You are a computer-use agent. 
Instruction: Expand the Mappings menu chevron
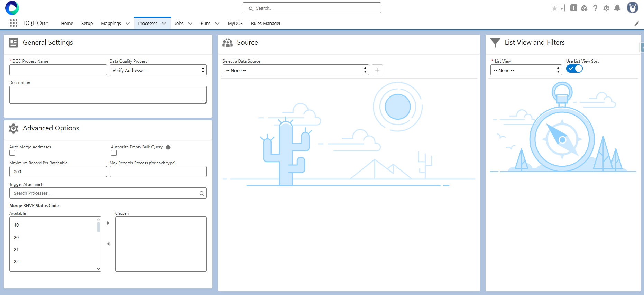pyautogui.click(x=128, y=24)
